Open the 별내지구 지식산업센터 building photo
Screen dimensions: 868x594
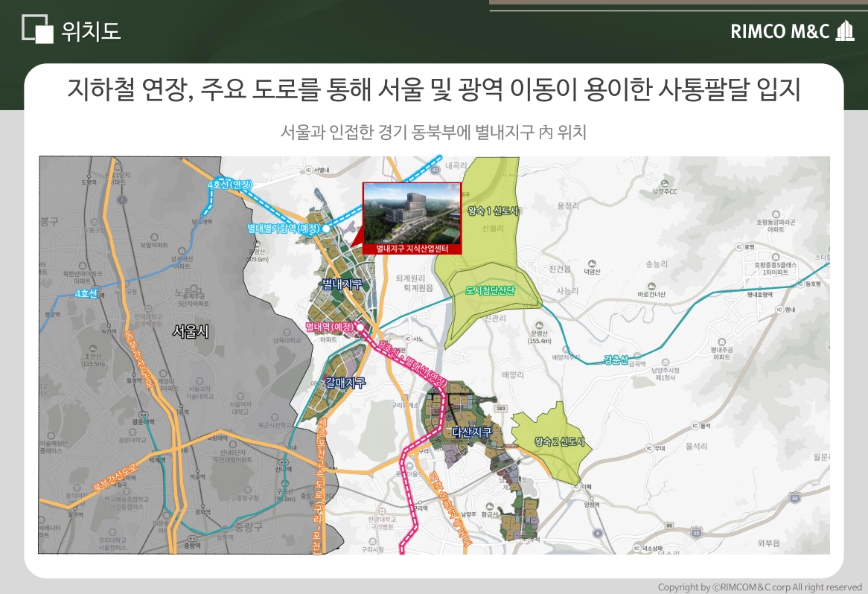pos(412,212)
